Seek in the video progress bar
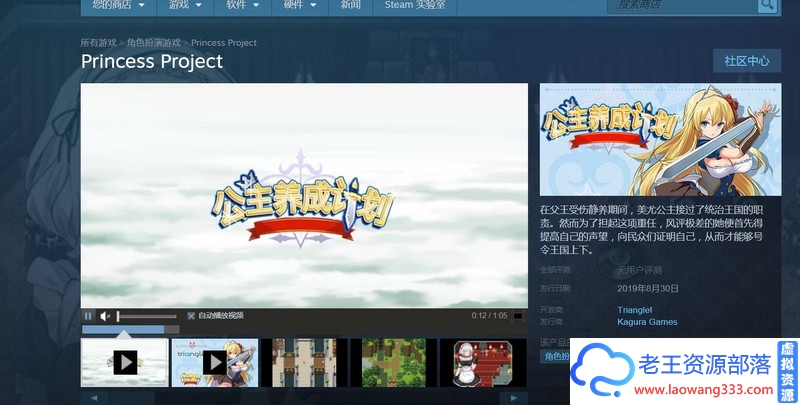This screenshot has width=800, height=405. [130, 330]
